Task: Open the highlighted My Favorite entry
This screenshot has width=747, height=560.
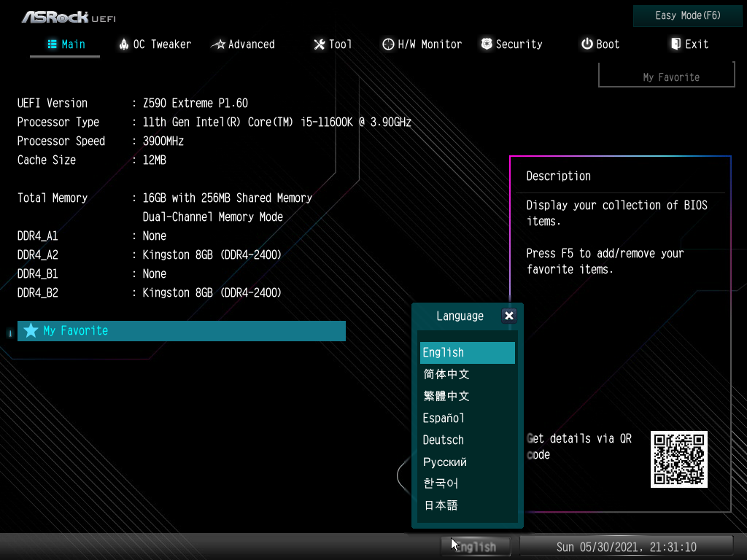Action: [x=181, y=331]
